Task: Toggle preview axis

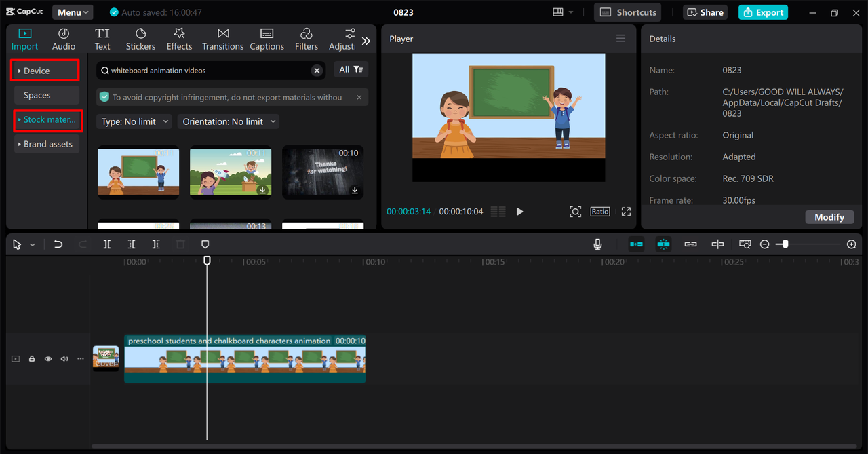Action: point(717,244)
